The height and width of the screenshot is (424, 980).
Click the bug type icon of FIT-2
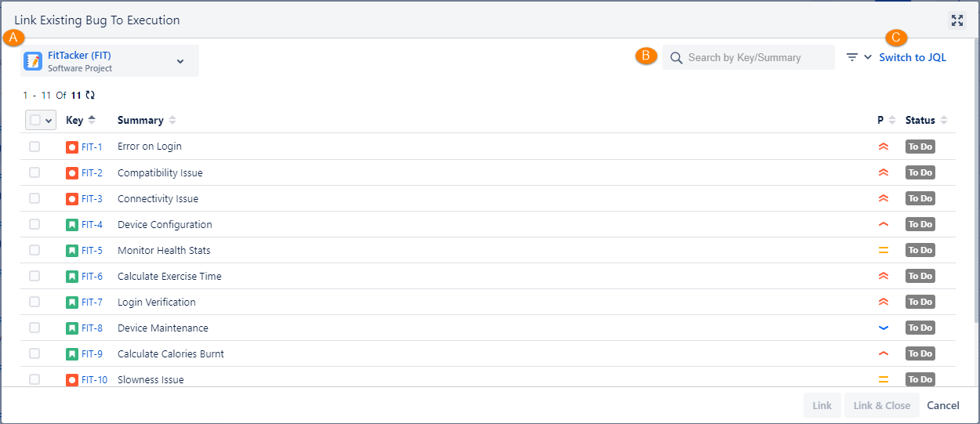pos(72,172)
